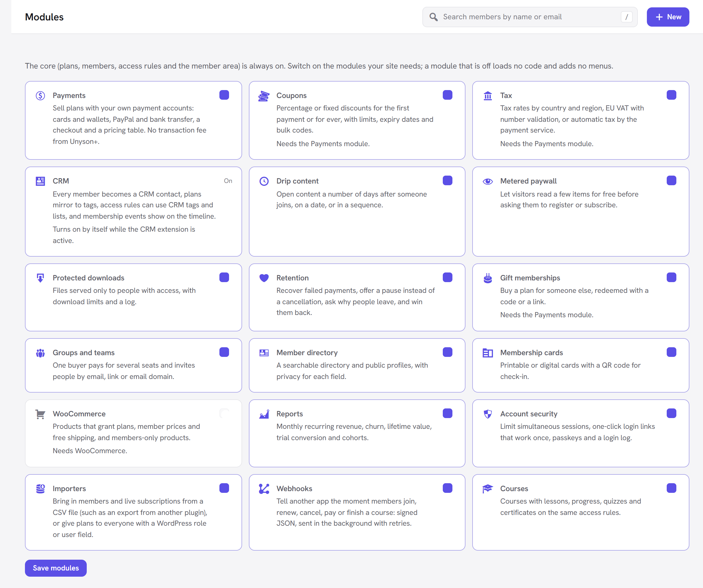Viewport: 703px width, 588px height.
Task: Toggle the Payments module checkbox
Action: click(224, 95)
